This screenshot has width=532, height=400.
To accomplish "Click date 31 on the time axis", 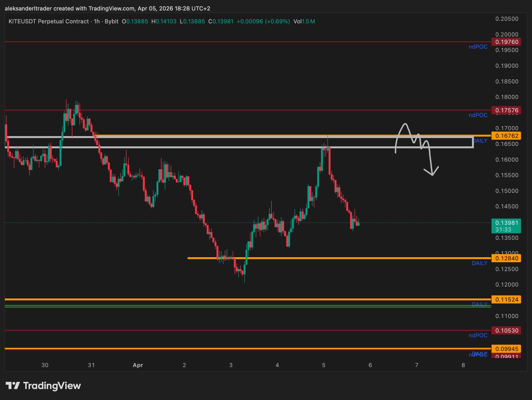I will pyautogui.click(x=91, y=365).
